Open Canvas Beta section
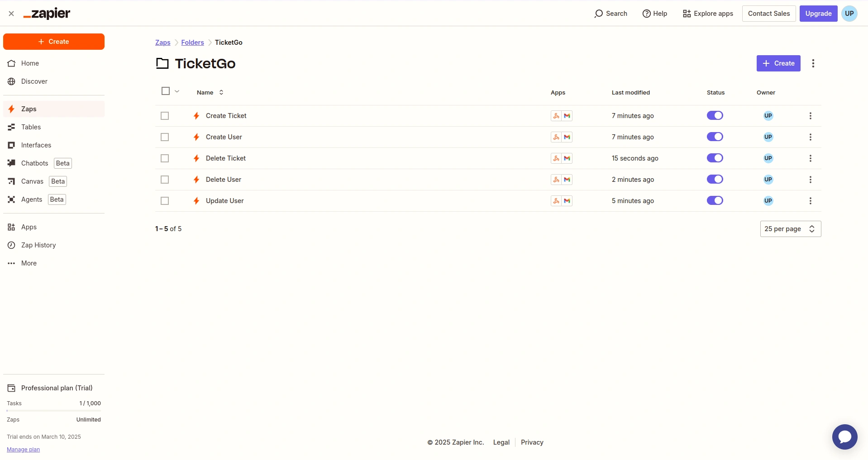This screenshot has height=460, width=868. [32, 181]
